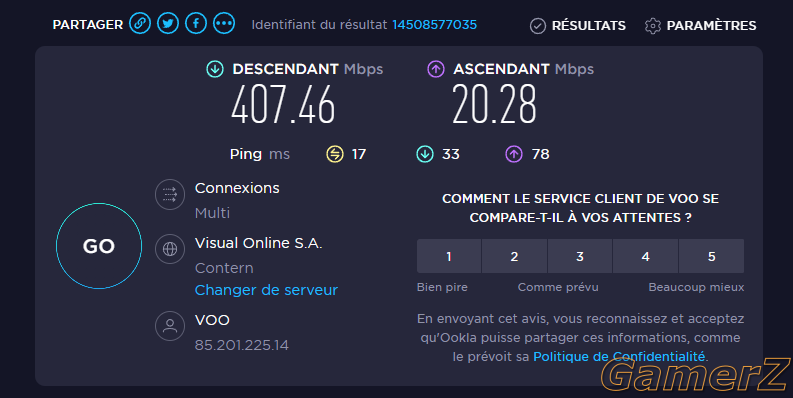Click the VOO user profile icon

tap(170, 326)
